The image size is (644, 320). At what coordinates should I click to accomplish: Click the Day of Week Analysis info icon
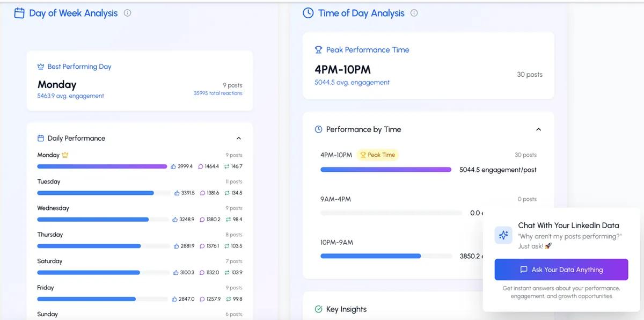pyautogui.click(x=127, y=13)
